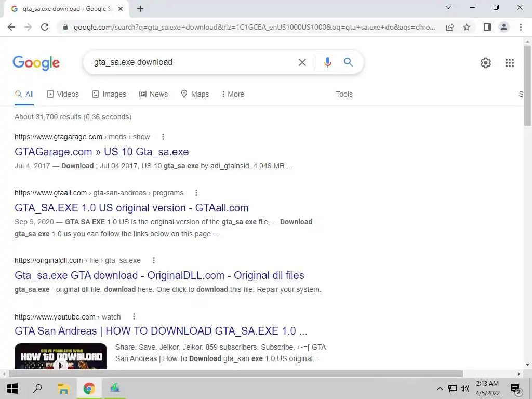Screen dimensions: 532x399
Task: Click the https://www.gtagarage.com breadcrumb text
Action: (58, 137)
